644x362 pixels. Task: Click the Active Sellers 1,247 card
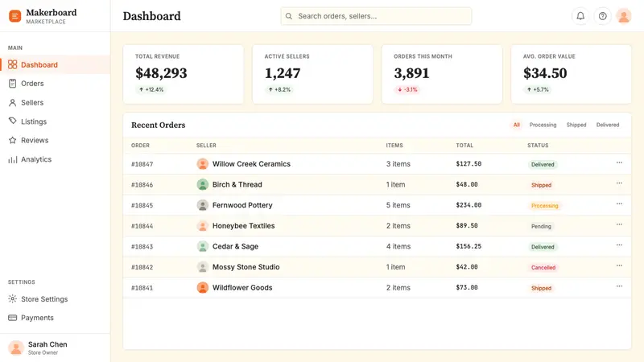tap(312, 74)
